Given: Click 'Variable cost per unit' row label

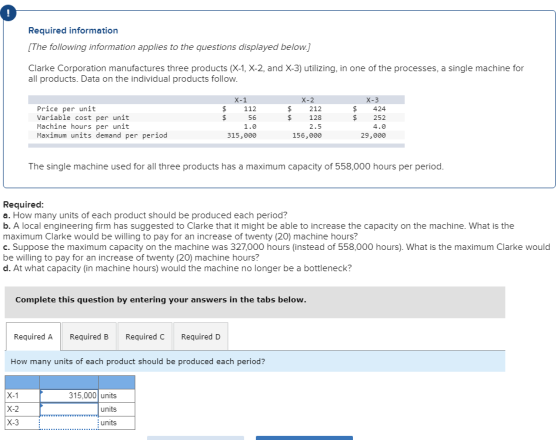Looking at the screenshot, I should 83,118.
